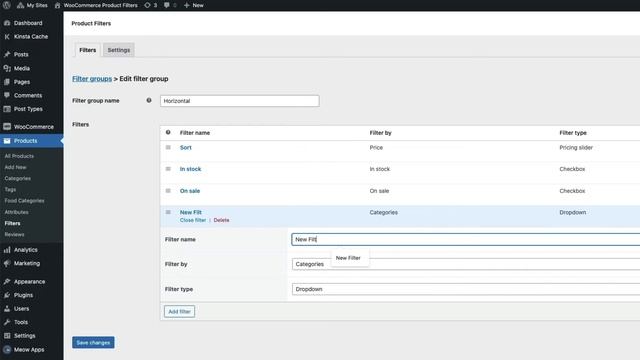Screen dimensions: 640x360
Task: Click the drag handle of On sale row
Action: 168,191
